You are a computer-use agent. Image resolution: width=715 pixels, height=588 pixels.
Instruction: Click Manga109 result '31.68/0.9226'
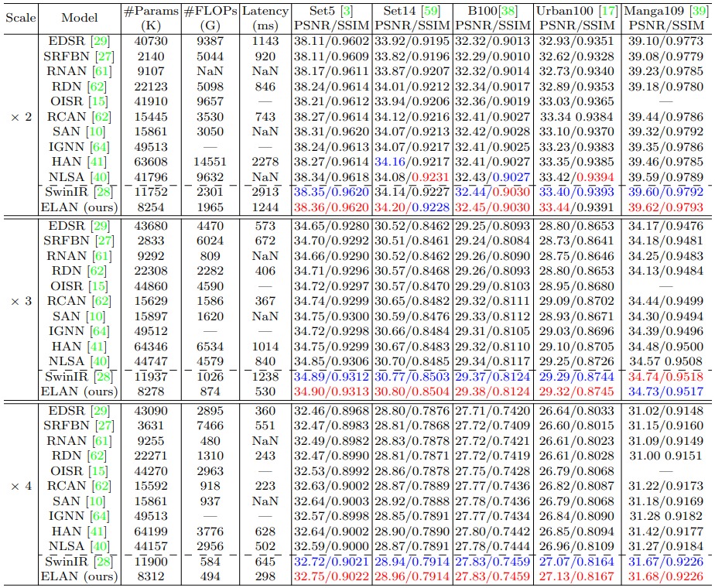point(665,576)
